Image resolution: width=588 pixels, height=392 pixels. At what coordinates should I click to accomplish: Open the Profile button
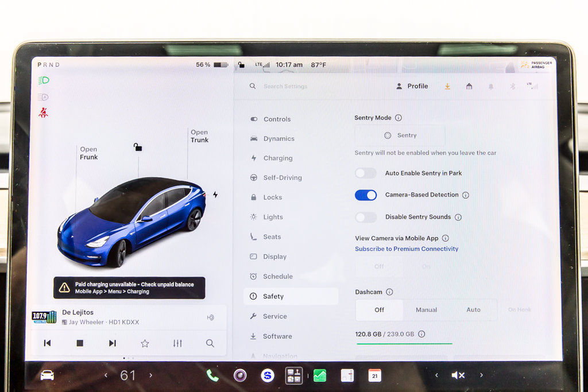(412, 86)
